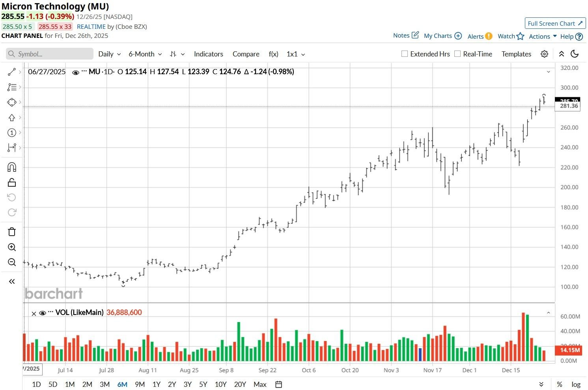Enable the Extended Hrs checkbox
The image size is (588, 390).
pos(404,54)
